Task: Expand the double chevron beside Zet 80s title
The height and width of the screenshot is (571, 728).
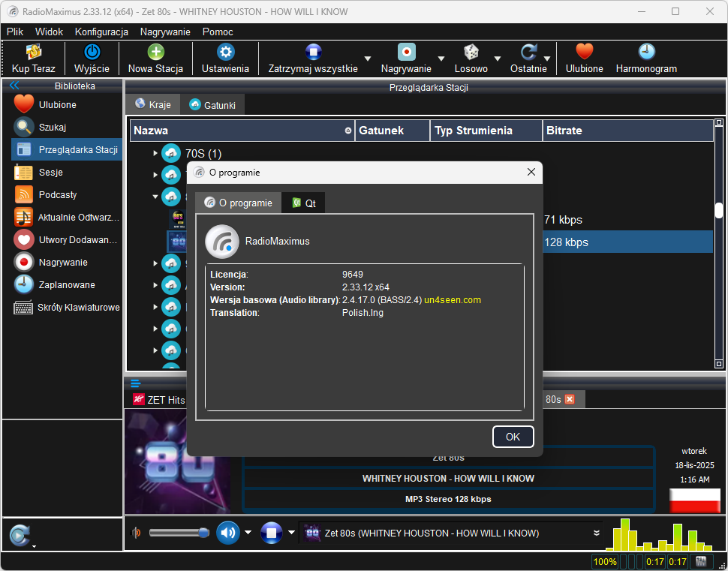Action: click(x=597, y=533)
